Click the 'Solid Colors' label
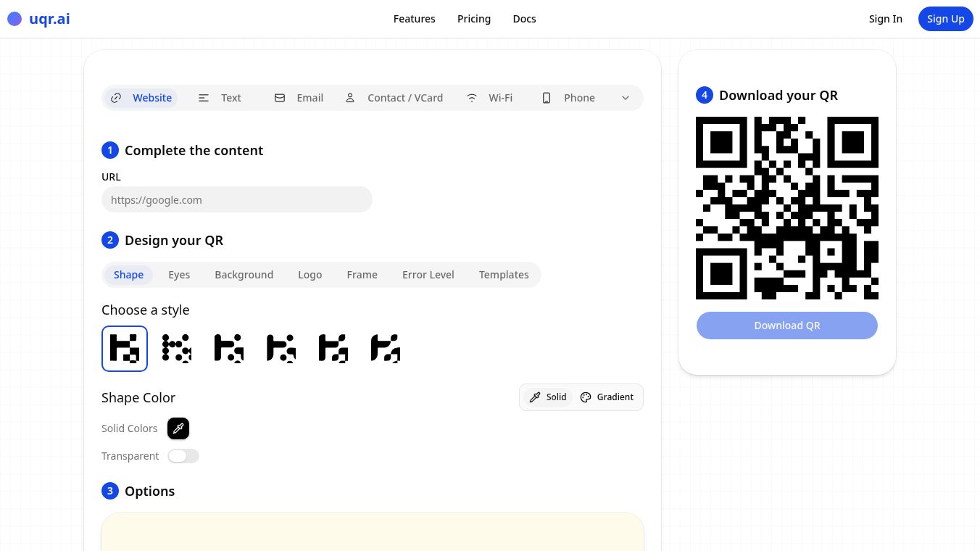The height and width of the screenshot is (551, 980). coord(129,428)
